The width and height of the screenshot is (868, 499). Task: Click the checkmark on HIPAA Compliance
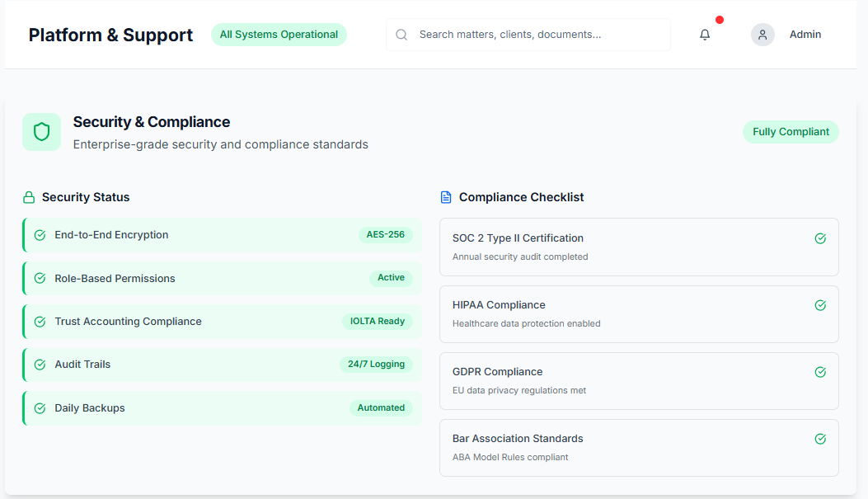(x=820, y=305)
